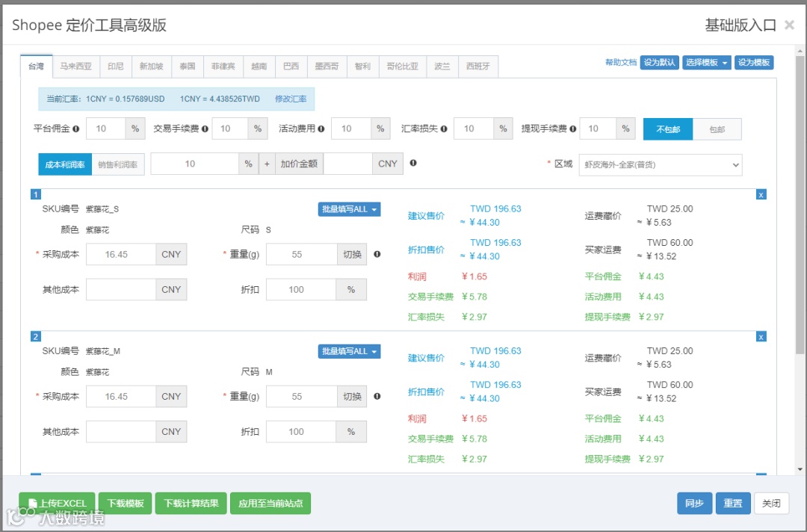Click 关闭 button
807x532 pixels.
(771, 503)
